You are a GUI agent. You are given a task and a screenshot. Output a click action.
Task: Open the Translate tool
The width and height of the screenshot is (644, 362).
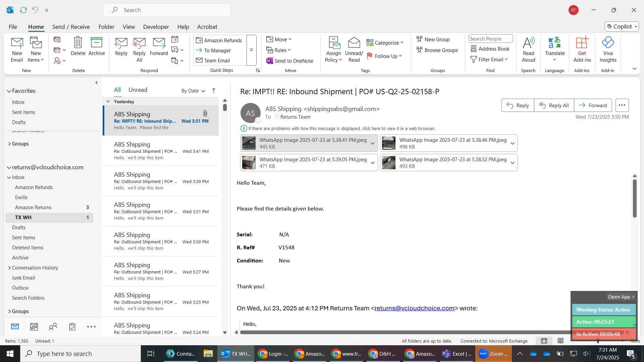click(554, 50)
